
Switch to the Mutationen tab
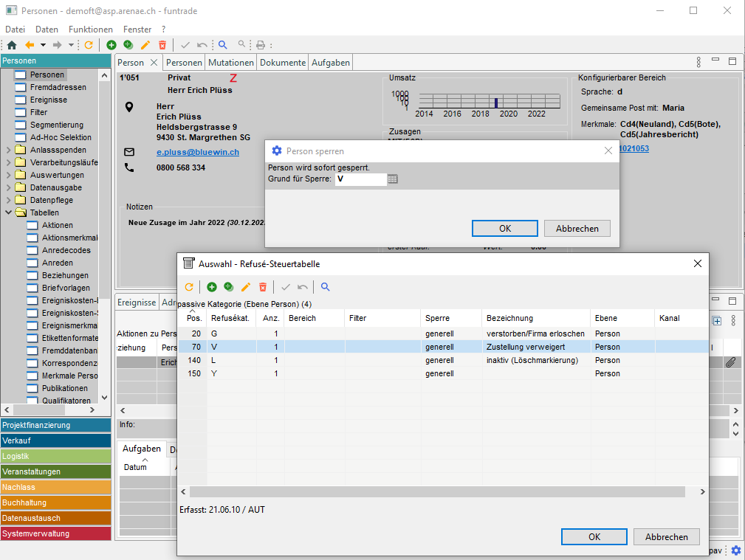coord(231,63)
